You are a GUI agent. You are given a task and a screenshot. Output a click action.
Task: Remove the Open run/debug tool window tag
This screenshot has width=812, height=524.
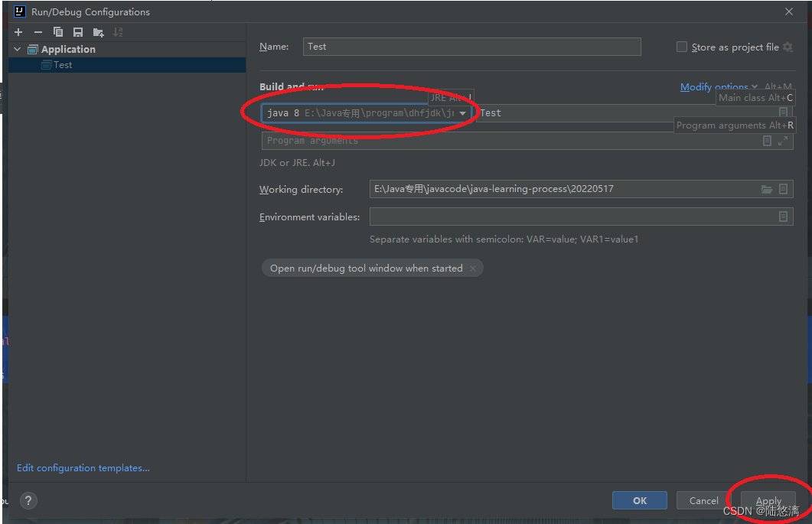[x=473, y=269]
